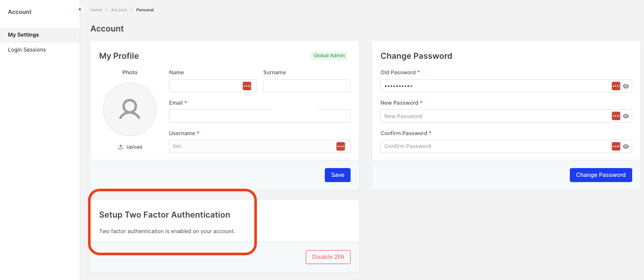644x280 pixels.
Task: Collapse the sidebar with the chevron arrow
Action: 80,9
